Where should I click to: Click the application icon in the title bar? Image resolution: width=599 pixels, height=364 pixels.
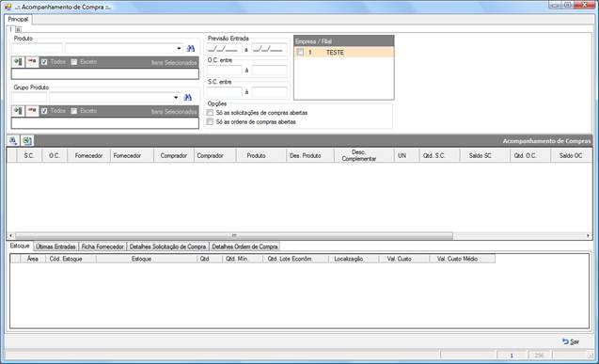point(8,7)
